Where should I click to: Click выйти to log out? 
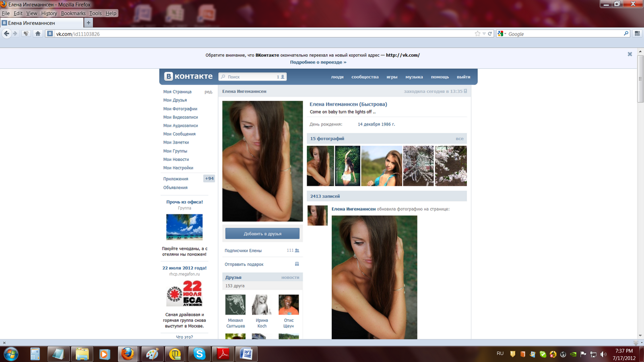(463, 77)
